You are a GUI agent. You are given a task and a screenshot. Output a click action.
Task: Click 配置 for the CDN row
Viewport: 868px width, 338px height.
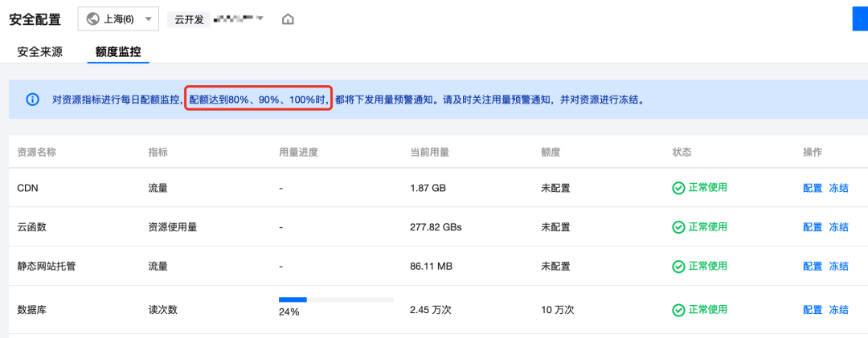[813, 188]
